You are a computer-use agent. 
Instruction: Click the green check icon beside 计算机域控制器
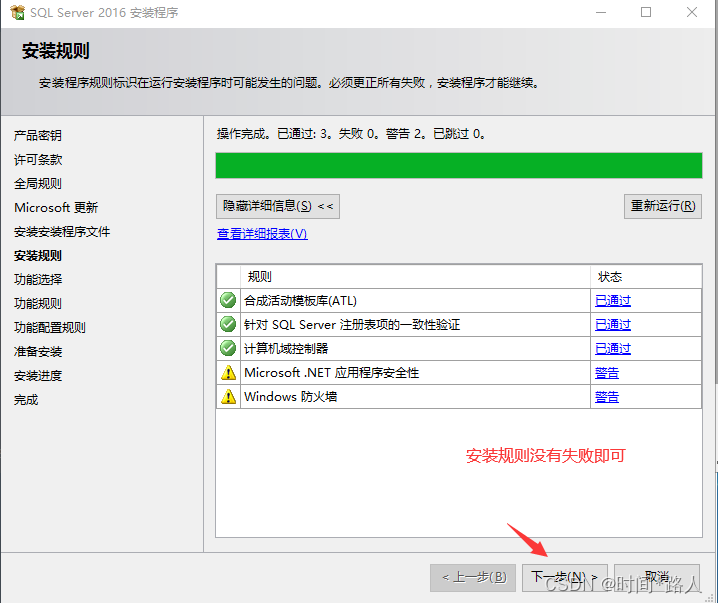[x=228, y=348]
